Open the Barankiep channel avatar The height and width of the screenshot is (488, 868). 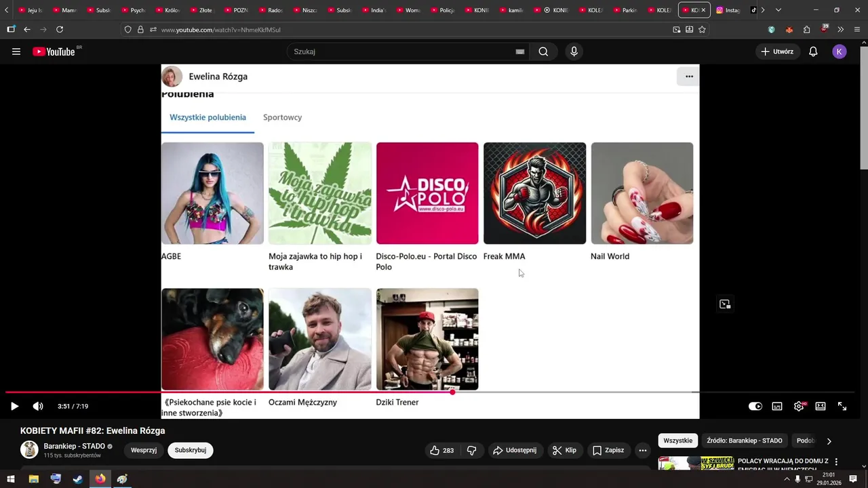pyautogui.click(x=29, y=449)
